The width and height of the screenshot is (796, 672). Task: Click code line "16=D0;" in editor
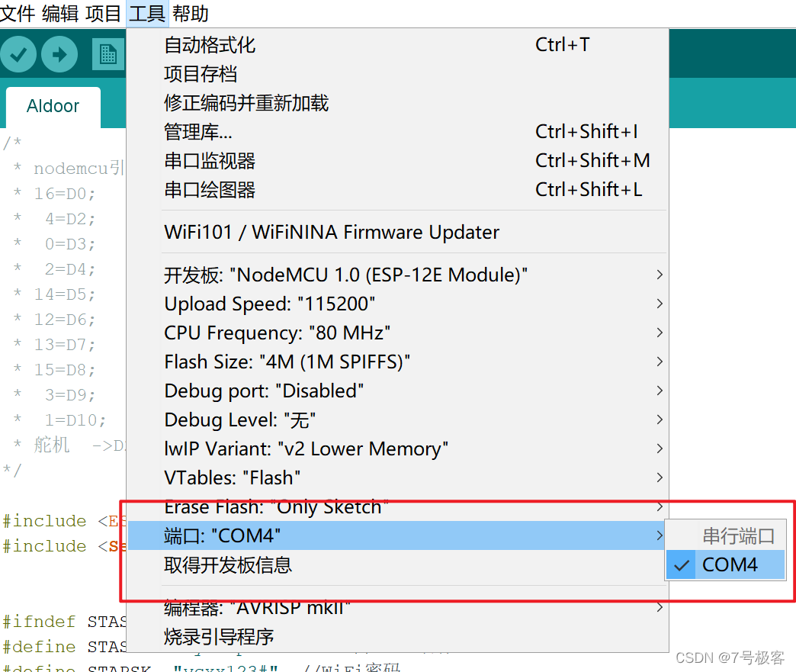tap(65, 194)
